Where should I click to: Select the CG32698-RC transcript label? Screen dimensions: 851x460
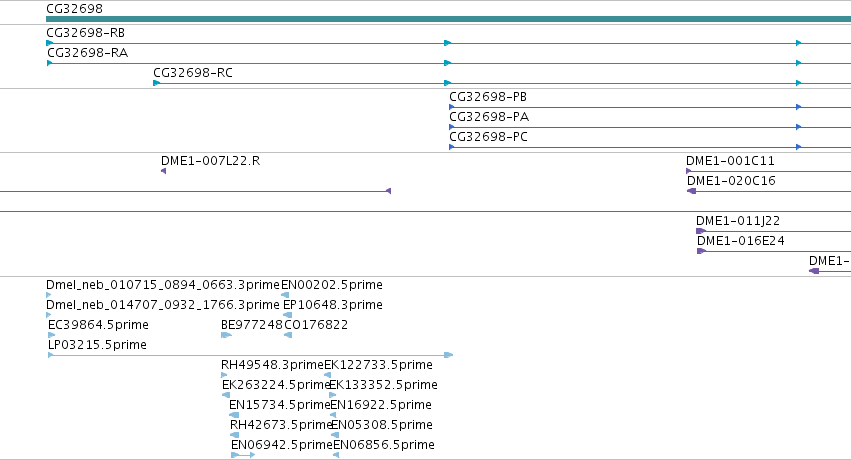tap(193, 73)
